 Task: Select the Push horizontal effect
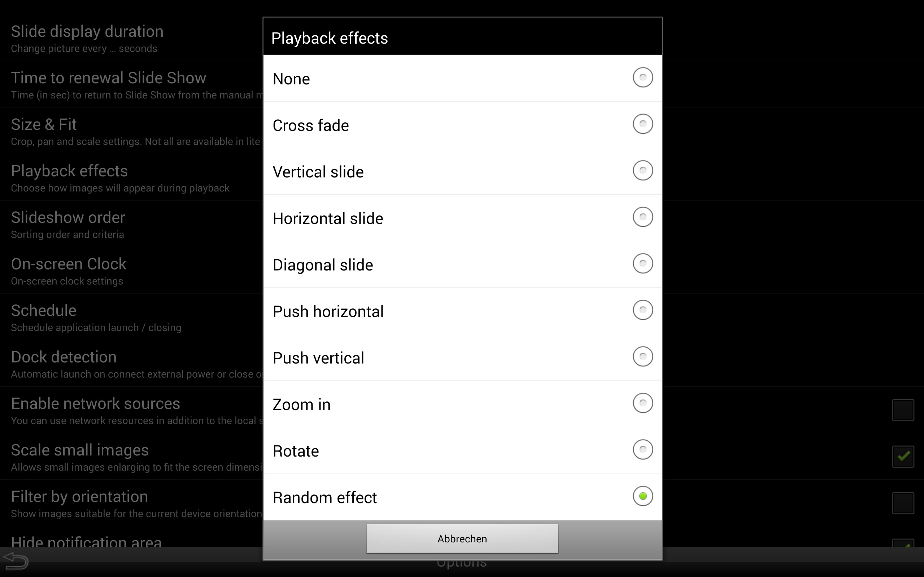point(642,310)
